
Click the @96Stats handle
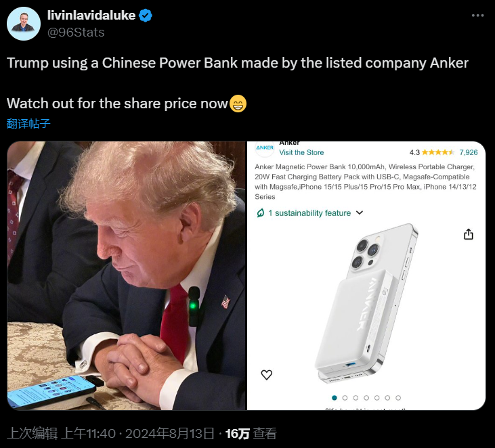pyautogui.click(x=76, y=32)
